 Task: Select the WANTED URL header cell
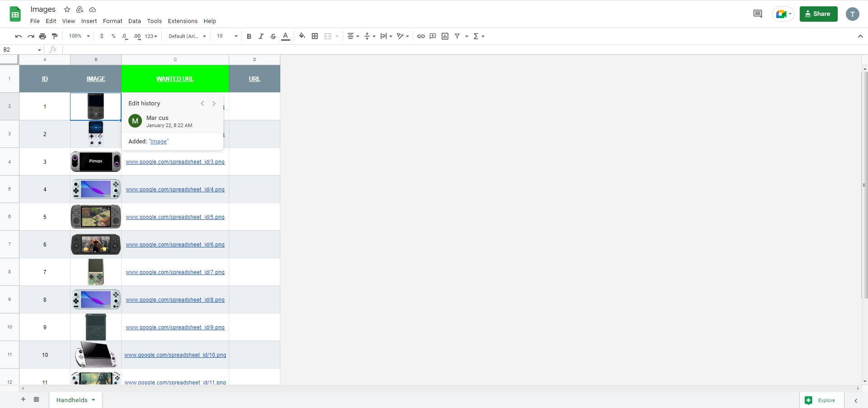coord(175,79)
